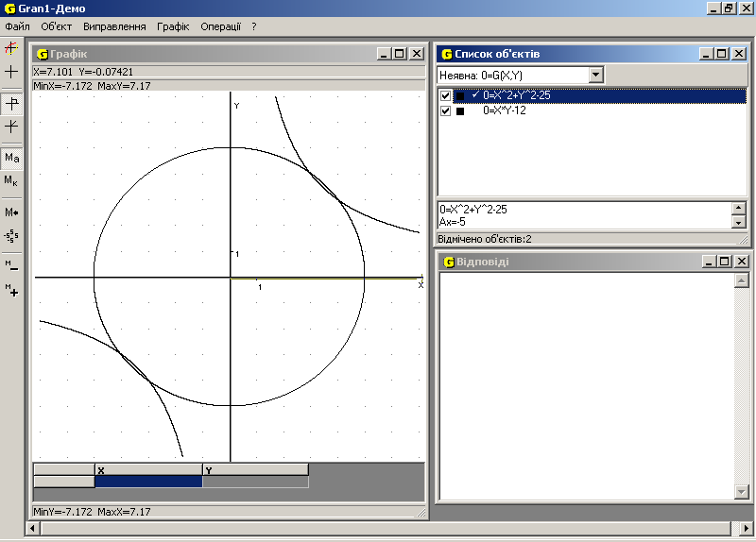This screenshot has width=756, height=542.
Task: Click the '-5 5 5' scale icon
Action: [11, 236]
